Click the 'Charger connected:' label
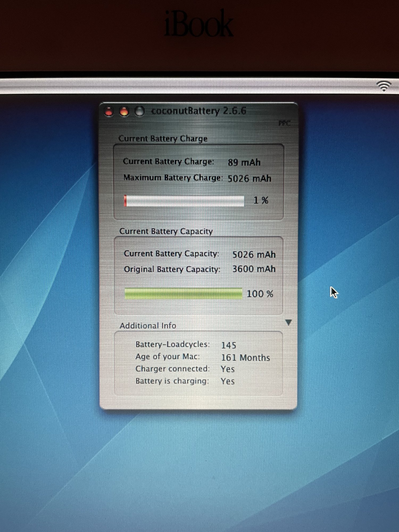The image size is (399, 532). click(x=173, y=369)
